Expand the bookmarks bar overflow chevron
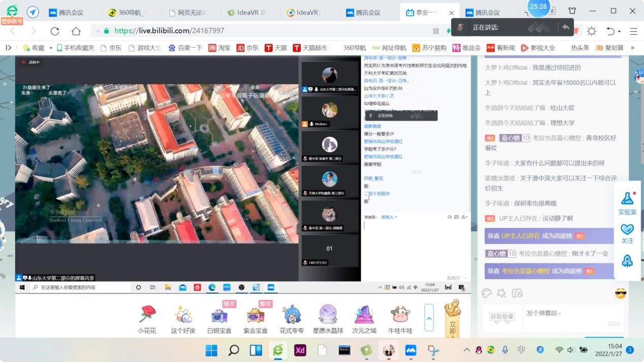 [x=633, y=48]
